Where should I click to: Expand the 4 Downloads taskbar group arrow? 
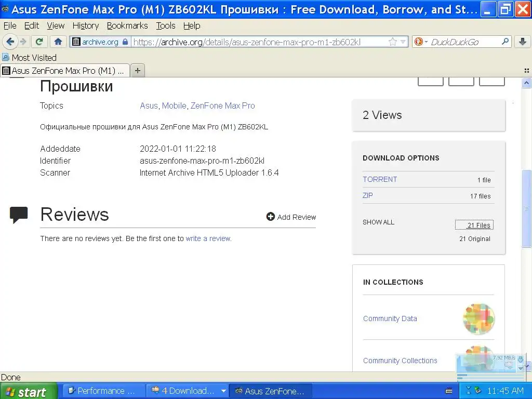click(223, 391)
